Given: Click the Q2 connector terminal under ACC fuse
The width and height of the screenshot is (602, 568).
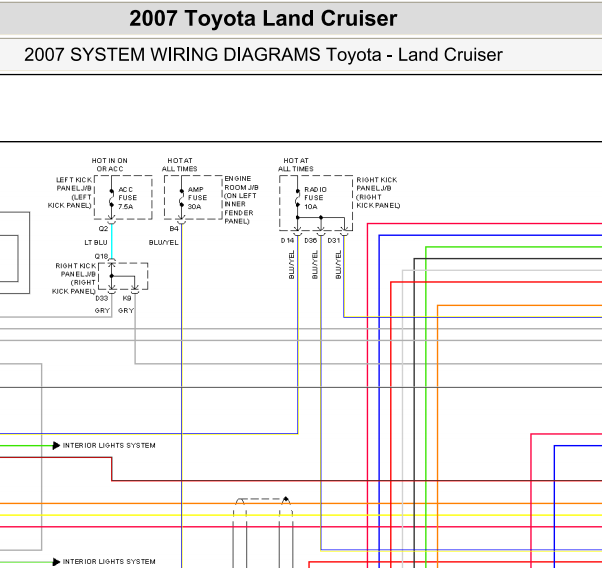Looking at the screenshot, I should (112, 222).
